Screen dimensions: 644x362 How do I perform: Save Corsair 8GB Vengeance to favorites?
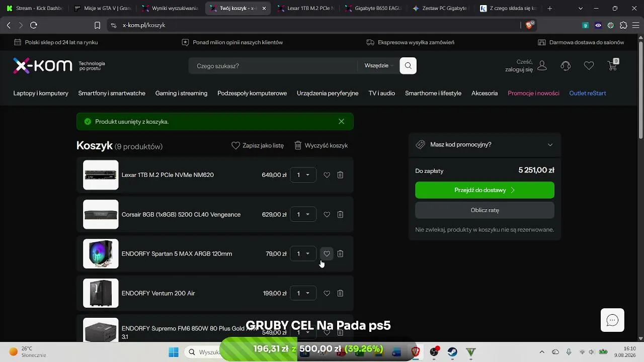click(327, 215)
